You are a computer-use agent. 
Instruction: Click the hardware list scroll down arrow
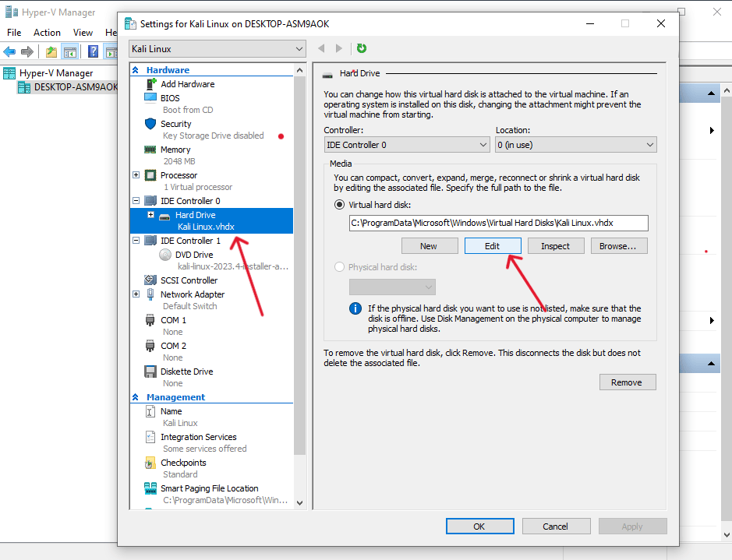299,503
